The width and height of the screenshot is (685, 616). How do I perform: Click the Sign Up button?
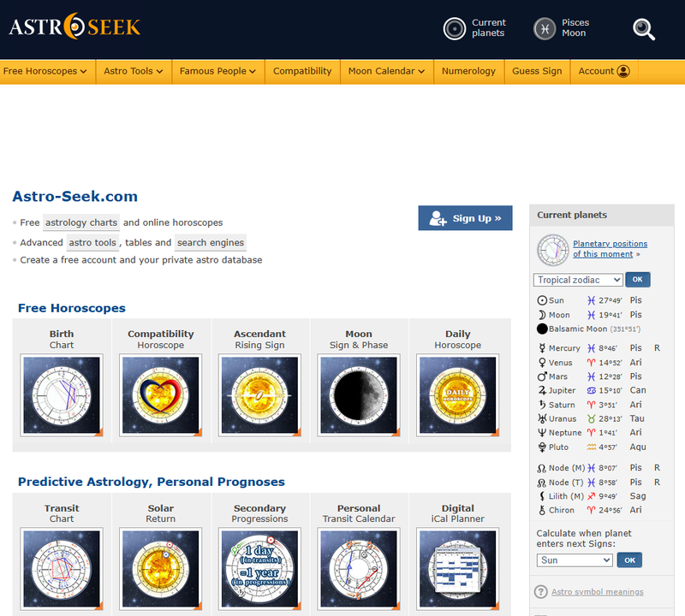pyautogui.click(x=465, y=218)
